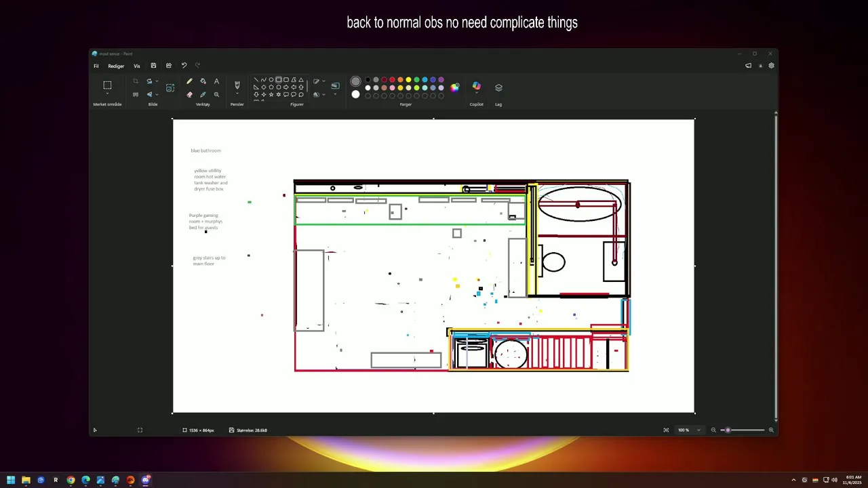Select secondary color 2 white circle
The width and height of the screenshot is (868, 488).
pos(355,94)
